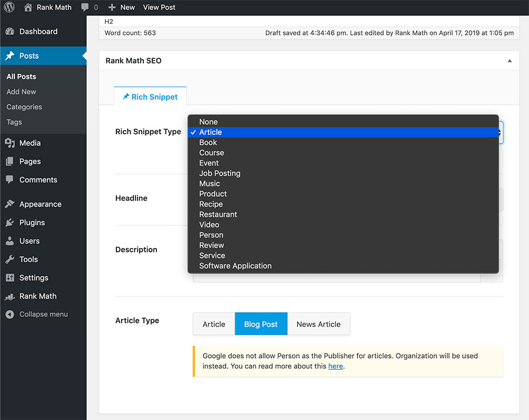
Task: Click View Post in the admin bar
Action: (x=159, y=7)
